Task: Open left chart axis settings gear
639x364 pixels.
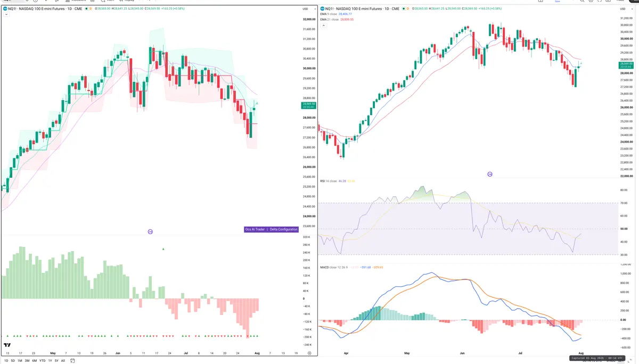Action: (309, 353)
